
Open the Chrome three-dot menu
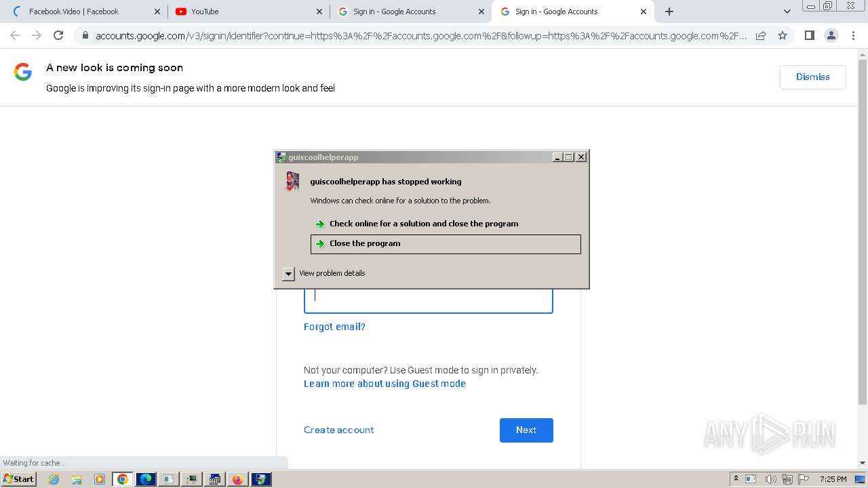point(853,35)
